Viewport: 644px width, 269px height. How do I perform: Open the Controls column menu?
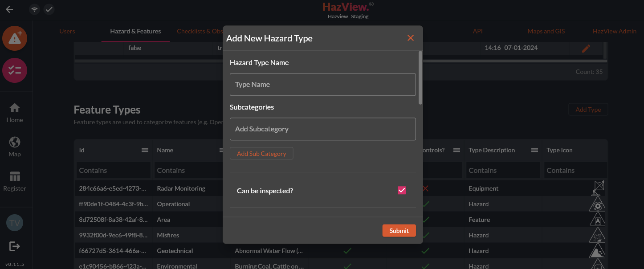click(x=457, y=150)
